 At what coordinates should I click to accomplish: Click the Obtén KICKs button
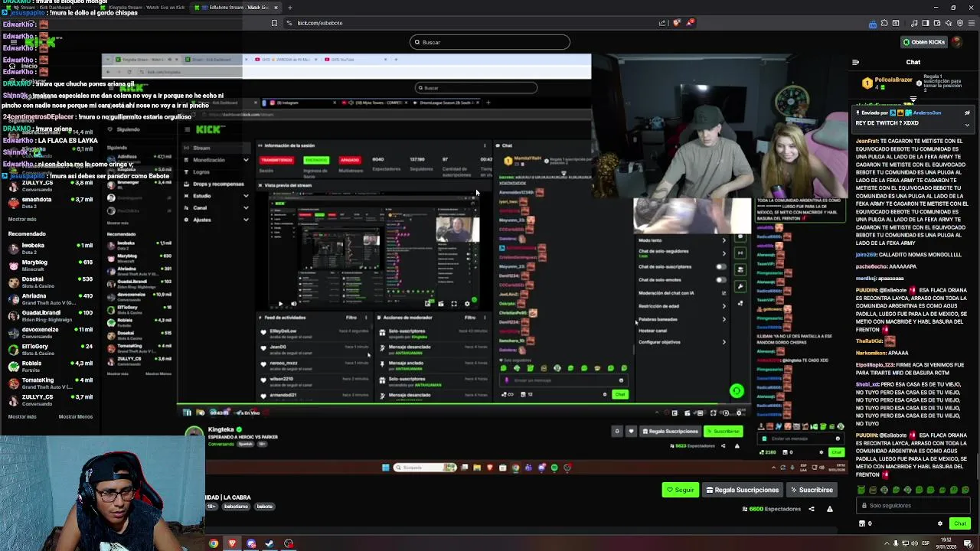pyautogui.click(x=923, y=42)
